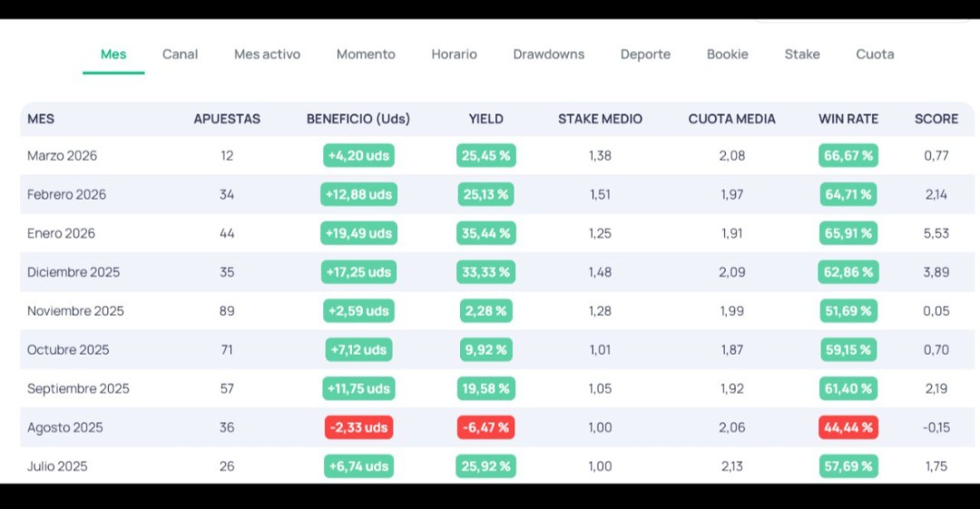The height and width of the screenshot is (509, 980).
Task: Open the Mes activo tab
Action: pyautogui.click(x=267, y=54)
